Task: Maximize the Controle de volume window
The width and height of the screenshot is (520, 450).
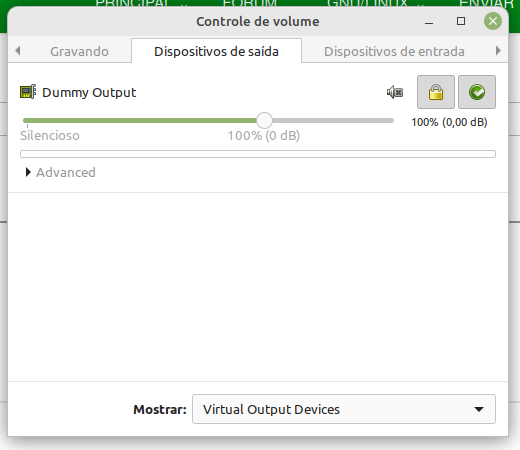Action: click(461, 21)
